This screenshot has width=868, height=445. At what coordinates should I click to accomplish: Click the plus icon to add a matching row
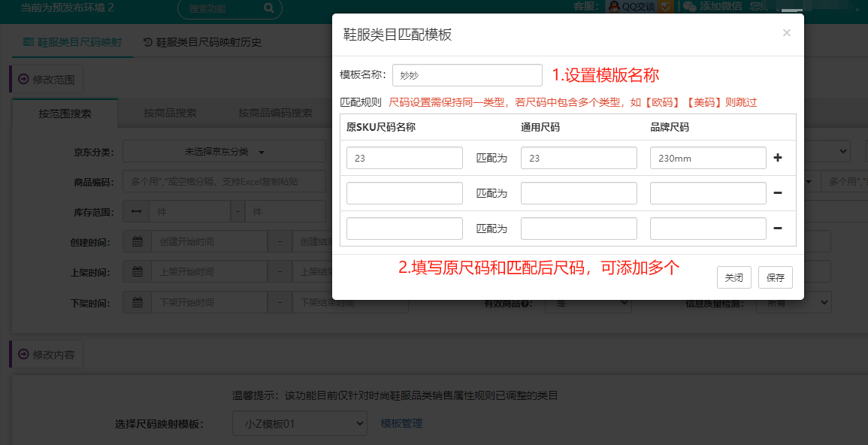[778, 159]
